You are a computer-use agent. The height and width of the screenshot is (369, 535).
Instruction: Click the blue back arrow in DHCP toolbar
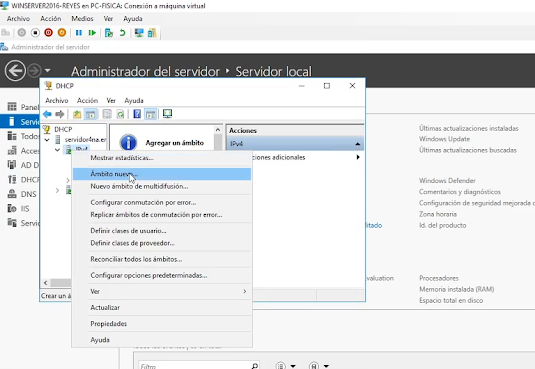[47, 114]
